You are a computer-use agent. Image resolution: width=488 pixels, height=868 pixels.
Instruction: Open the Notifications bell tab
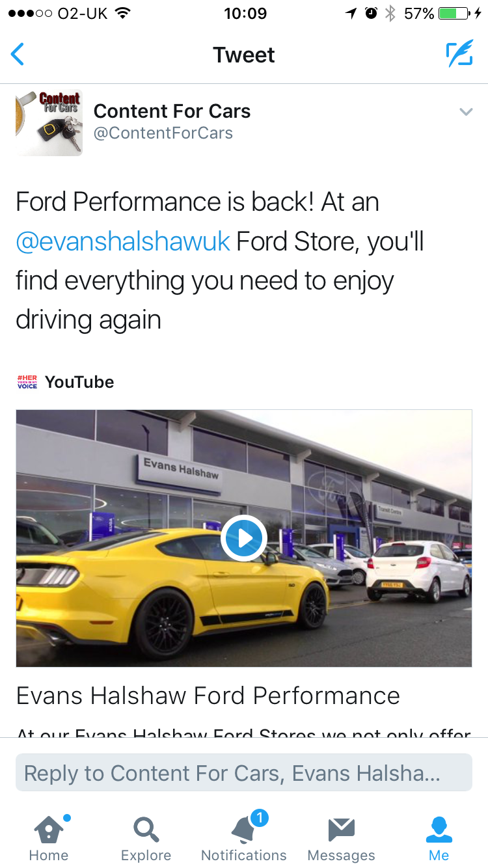point(244,838)
